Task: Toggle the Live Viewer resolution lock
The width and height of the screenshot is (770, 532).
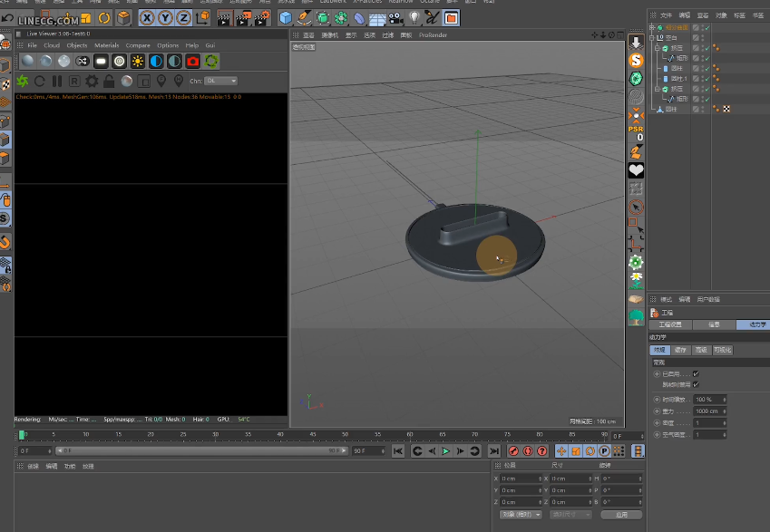Action: [x=109, y=81]
